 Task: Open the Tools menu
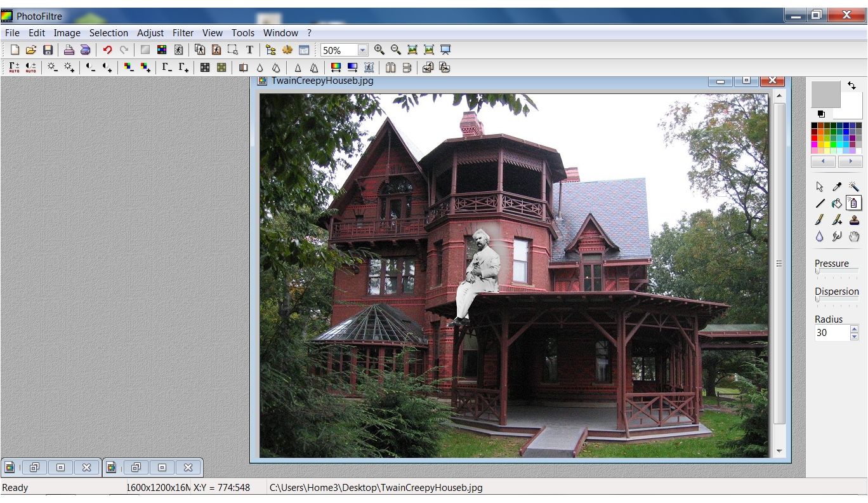pyautogui.click(x=243, y=33)
